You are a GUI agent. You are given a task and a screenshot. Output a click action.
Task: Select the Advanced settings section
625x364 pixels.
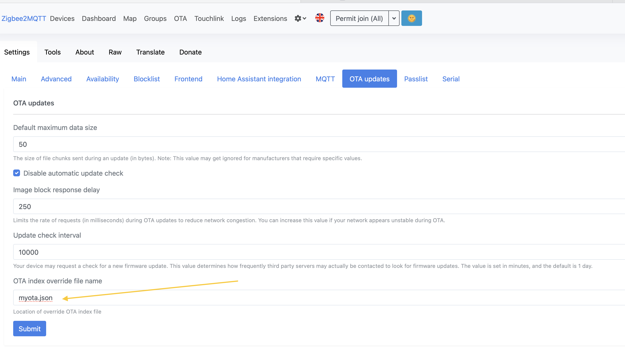[56, 79]
